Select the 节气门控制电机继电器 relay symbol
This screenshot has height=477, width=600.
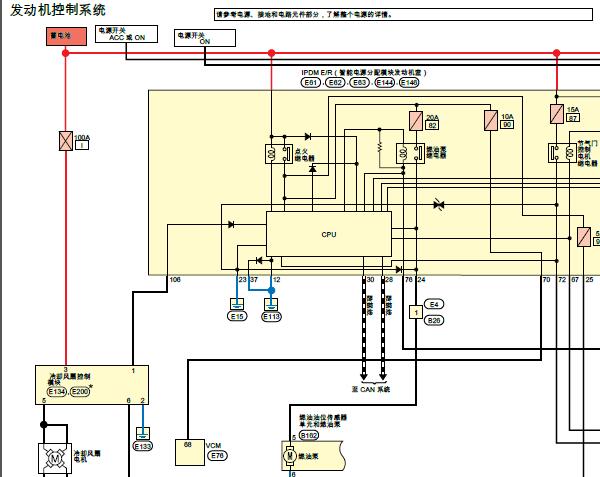[562, 153]
